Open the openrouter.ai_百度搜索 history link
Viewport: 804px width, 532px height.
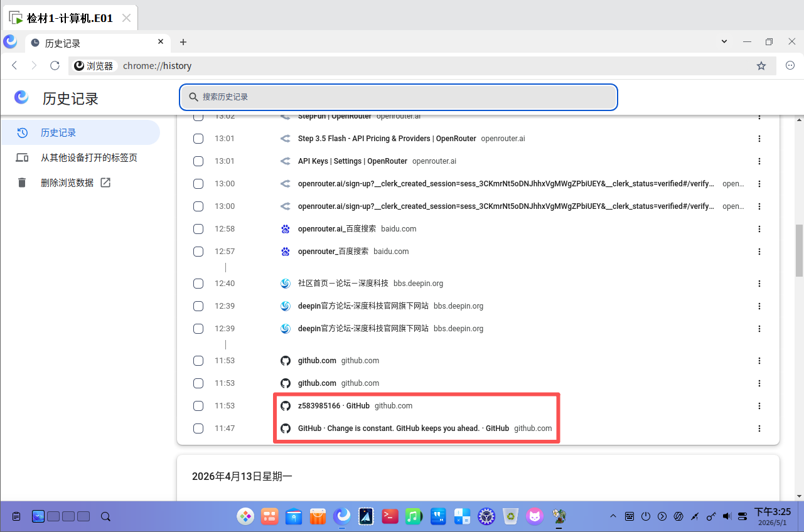pyautogui.click(x=337, y=229)
